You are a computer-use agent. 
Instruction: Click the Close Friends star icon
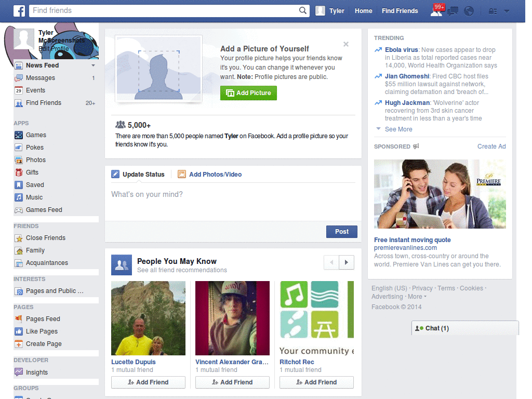19,238
